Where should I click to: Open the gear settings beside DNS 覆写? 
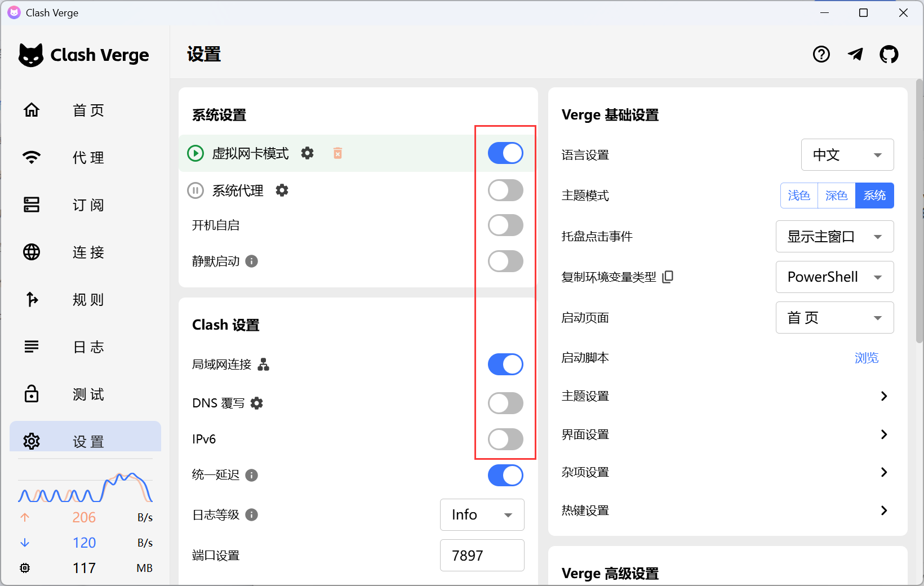point(256,403)
